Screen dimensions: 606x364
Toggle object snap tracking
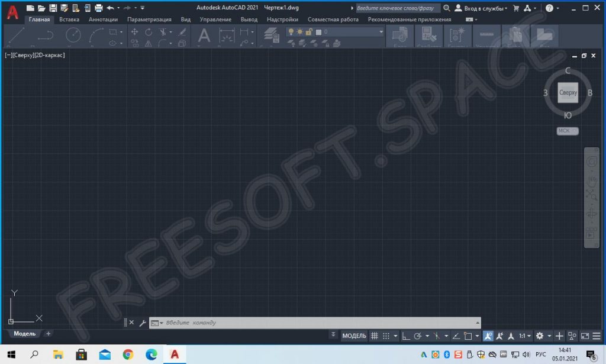[456, 336]
